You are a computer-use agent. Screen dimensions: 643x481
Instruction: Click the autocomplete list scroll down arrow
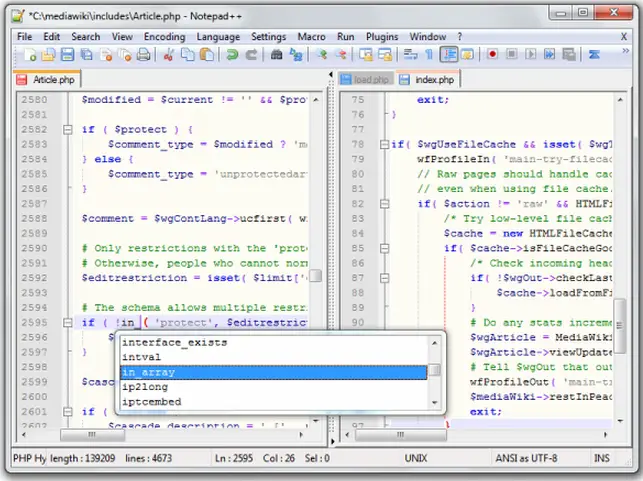tap(435, 403)
